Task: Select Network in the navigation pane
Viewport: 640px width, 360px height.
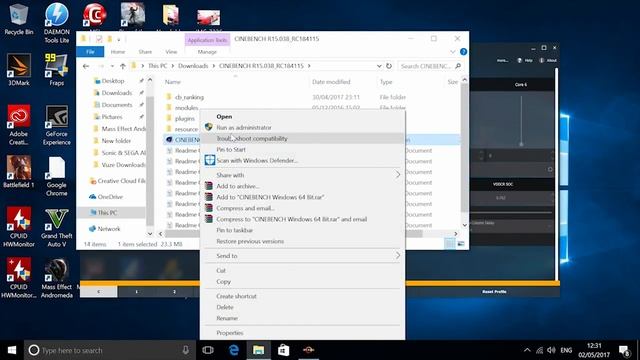Action: [x=109, y=229]
